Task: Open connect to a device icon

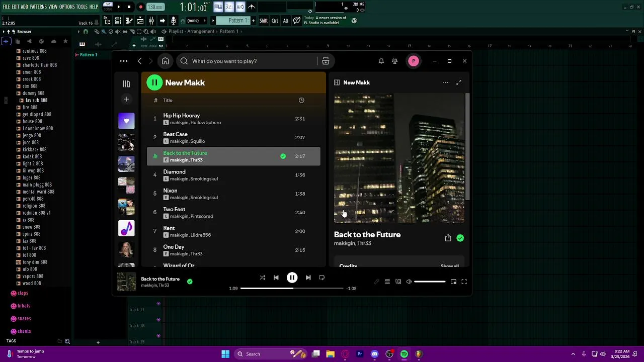Action: pyautogui.click(x=398, y=282)
